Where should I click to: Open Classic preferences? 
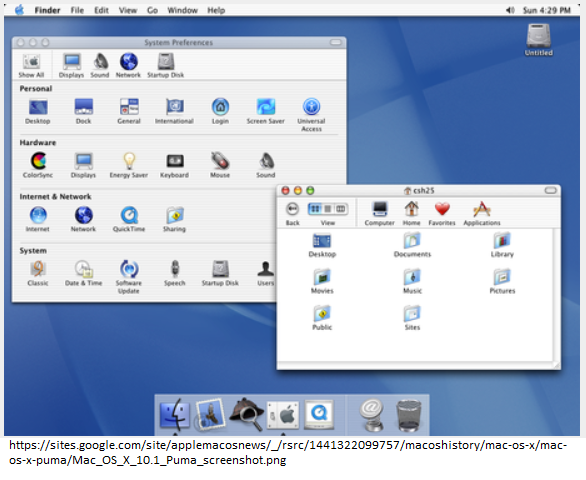[x=38, y=273]
